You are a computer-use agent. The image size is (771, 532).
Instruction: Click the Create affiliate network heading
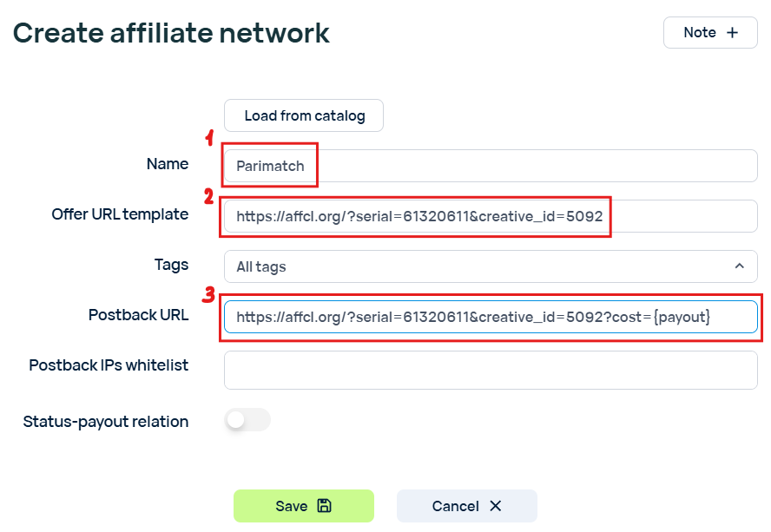(171, 33)
